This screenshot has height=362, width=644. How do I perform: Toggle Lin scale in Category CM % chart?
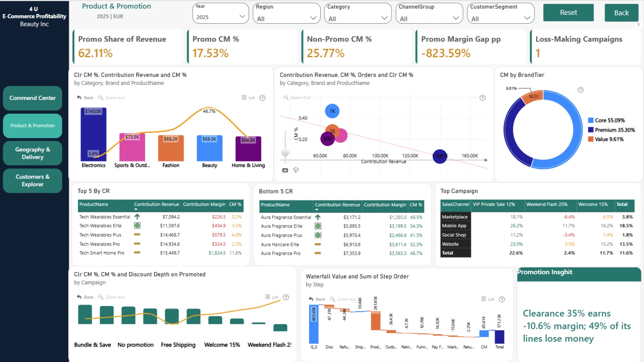[248, 98]
